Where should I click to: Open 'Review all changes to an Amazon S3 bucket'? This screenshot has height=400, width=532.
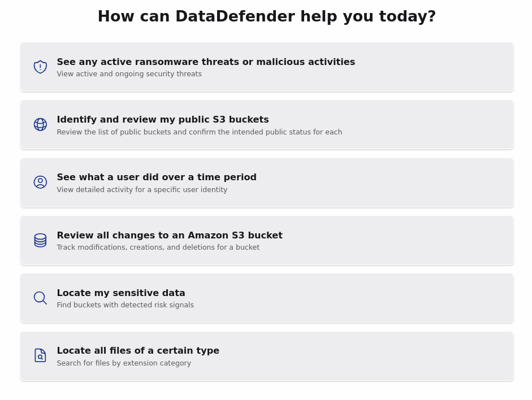tap(170, 235)
